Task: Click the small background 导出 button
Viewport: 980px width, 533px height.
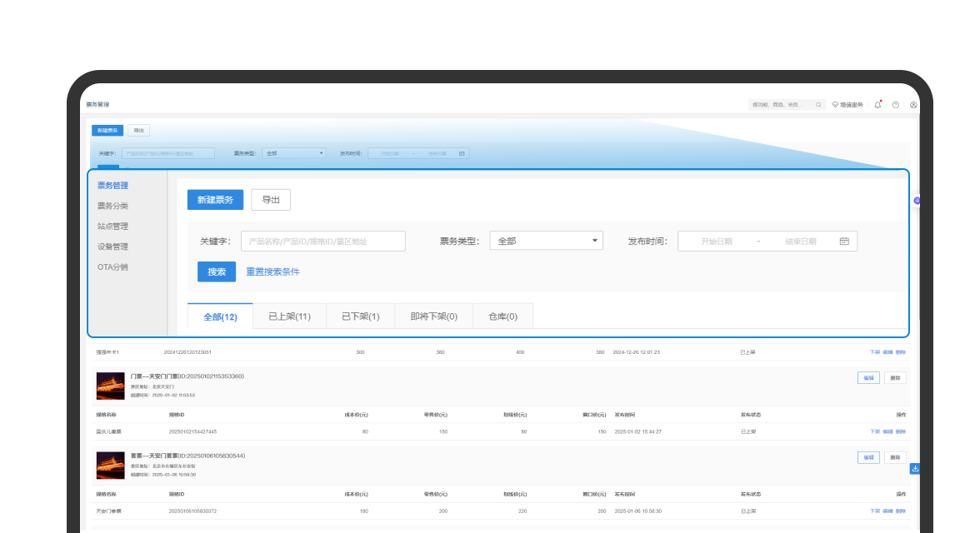Action: tap(138, 131)
